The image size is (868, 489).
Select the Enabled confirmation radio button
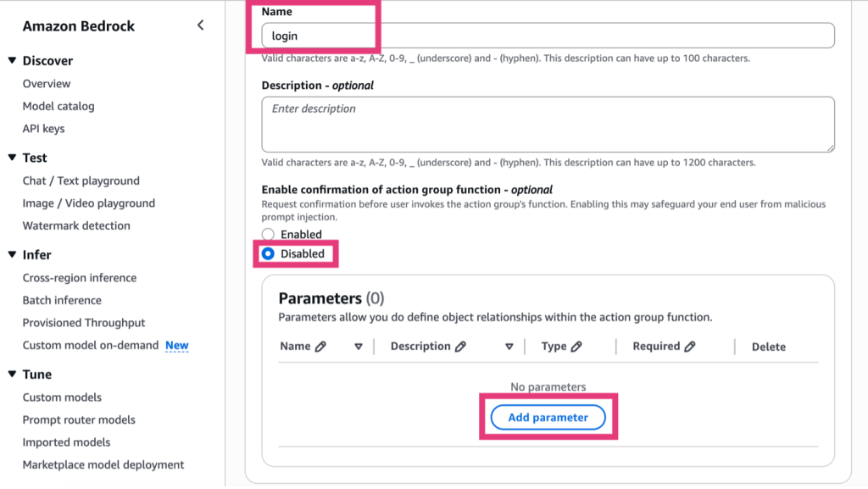pos(269,235)
